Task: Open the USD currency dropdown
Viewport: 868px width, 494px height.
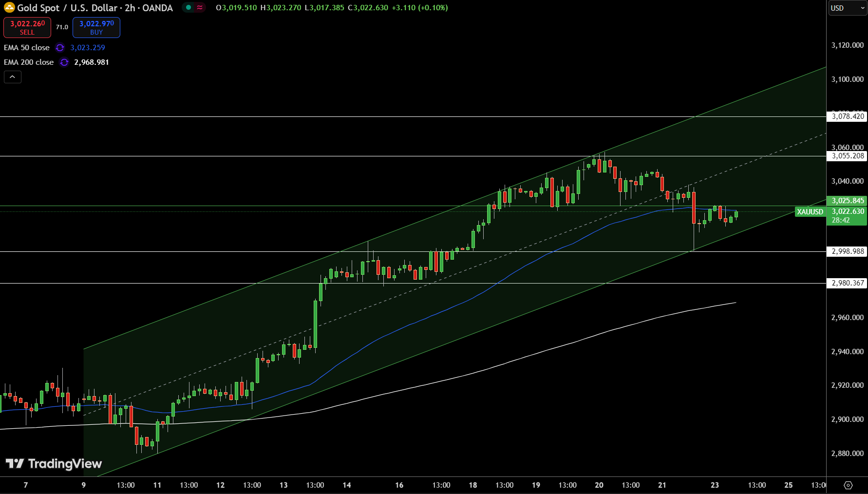Action: pos(848,8)
